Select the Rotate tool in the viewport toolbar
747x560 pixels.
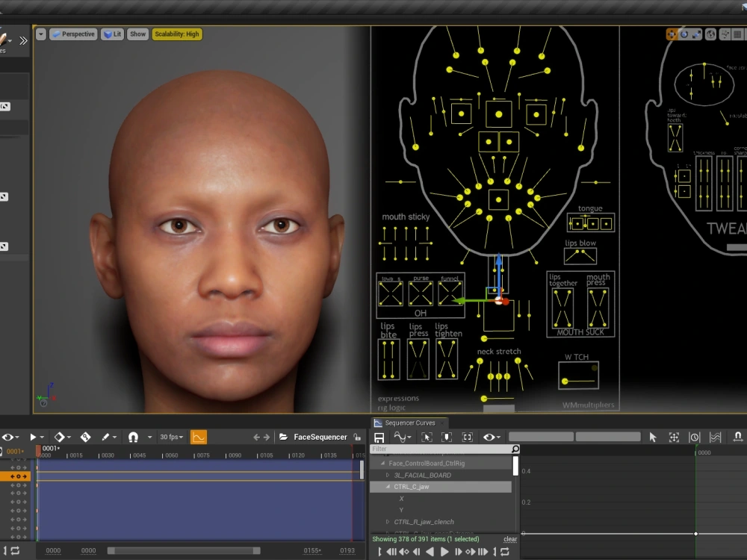click(684, 34)
